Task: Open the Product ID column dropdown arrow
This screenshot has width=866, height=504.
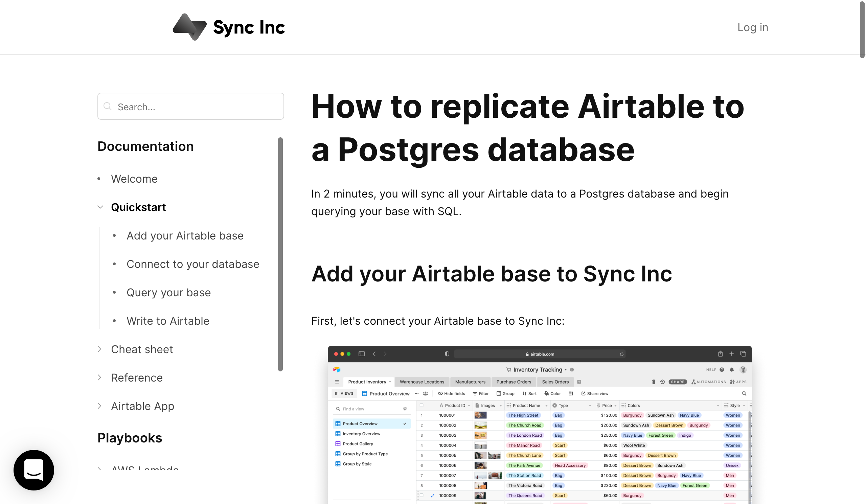Action: click(x=469, y=406)
